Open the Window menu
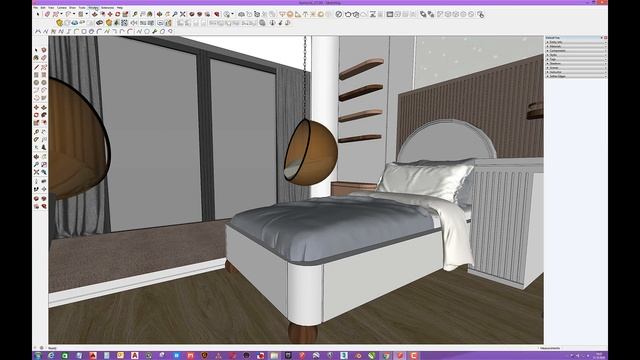Image resolution: width=640 pixels, height=360 pixels. [93, 7]
